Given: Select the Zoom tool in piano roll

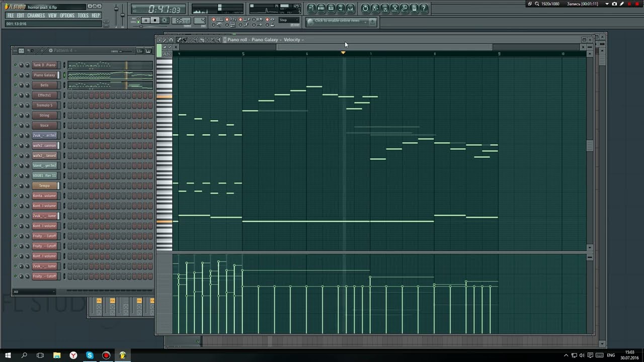Looking at the screenshot, I should click(x=213, y=40).
